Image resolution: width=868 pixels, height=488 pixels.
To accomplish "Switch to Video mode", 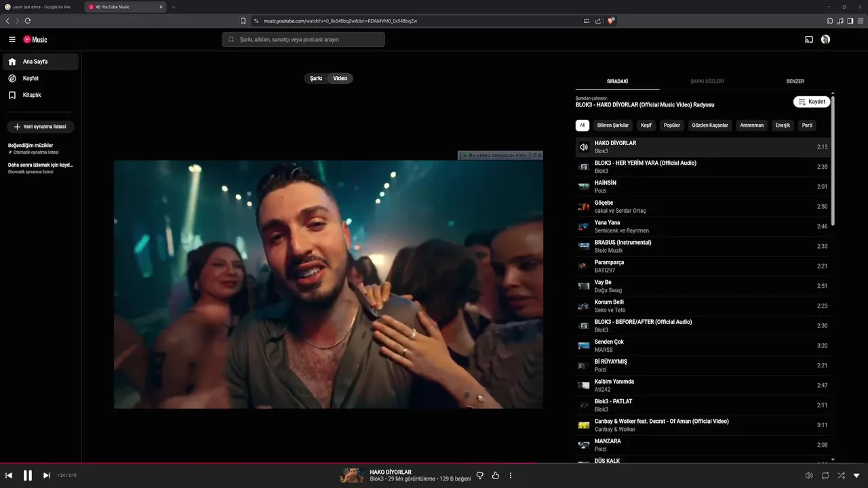I will click(340, 79).
